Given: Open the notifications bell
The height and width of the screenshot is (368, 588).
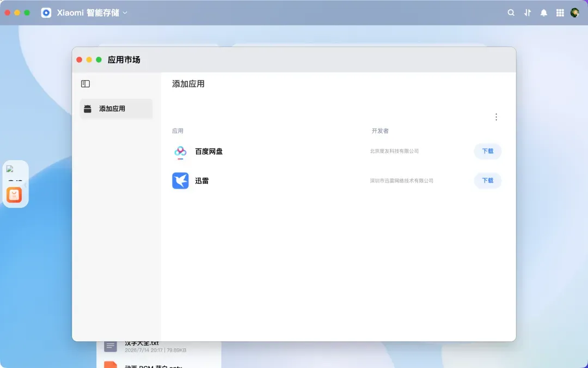Looking at the screenshot, I should click(x=543, y=13).
